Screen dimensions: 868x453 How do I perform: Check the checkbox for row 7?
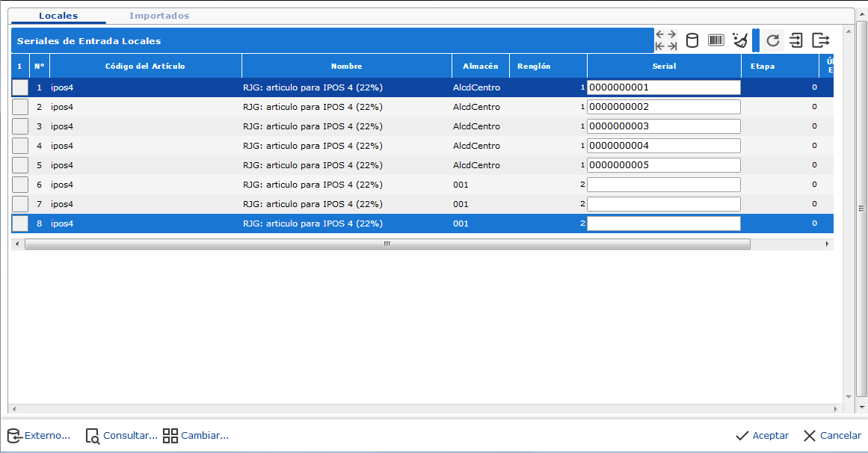(20, 204)
